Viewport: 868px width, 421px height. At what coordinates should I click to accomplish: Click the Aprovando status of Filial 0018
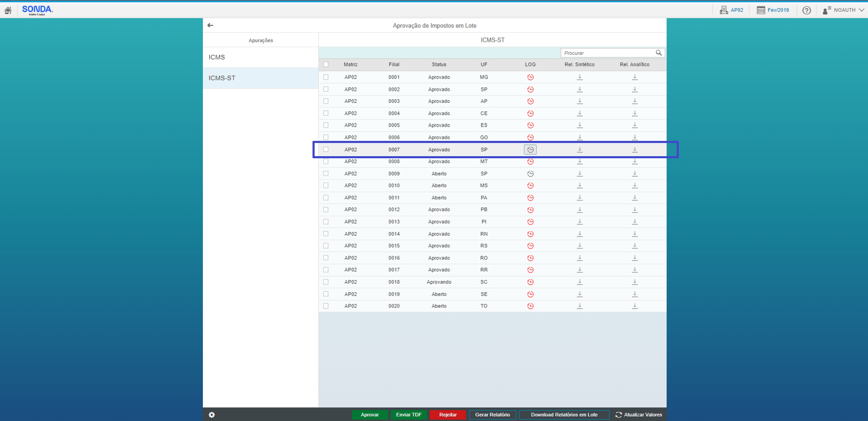439,282
